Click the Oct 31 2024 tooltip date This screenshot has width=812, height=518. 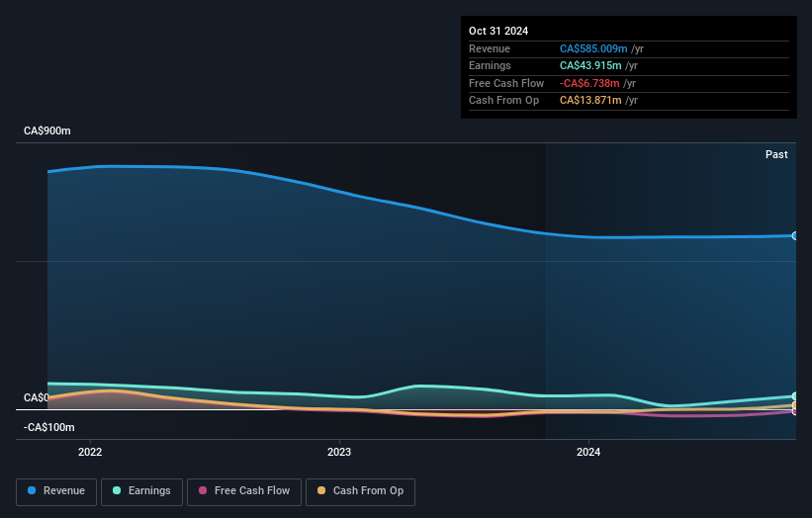point(498,31)
